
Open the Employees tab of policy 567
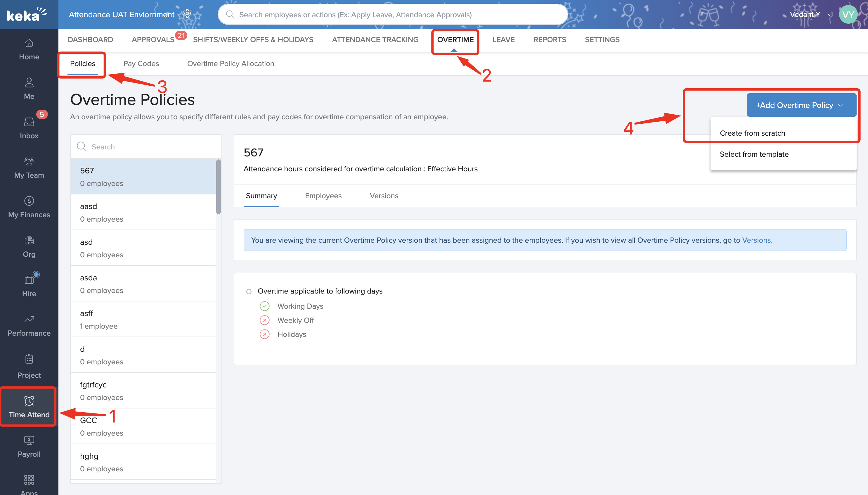point(323,196)
